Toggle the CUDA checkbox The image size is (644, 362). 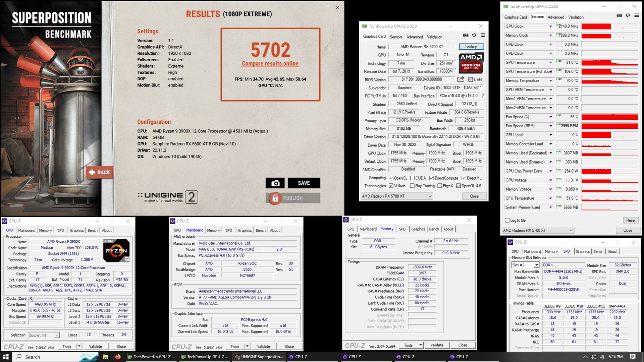413,178
